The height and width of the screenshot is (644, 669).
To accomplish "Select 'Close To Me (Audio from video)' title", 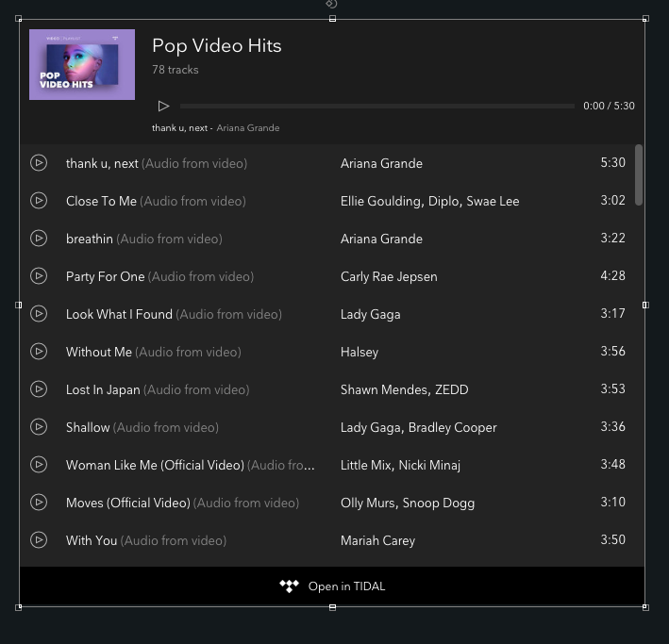I will tap(156, 201).
